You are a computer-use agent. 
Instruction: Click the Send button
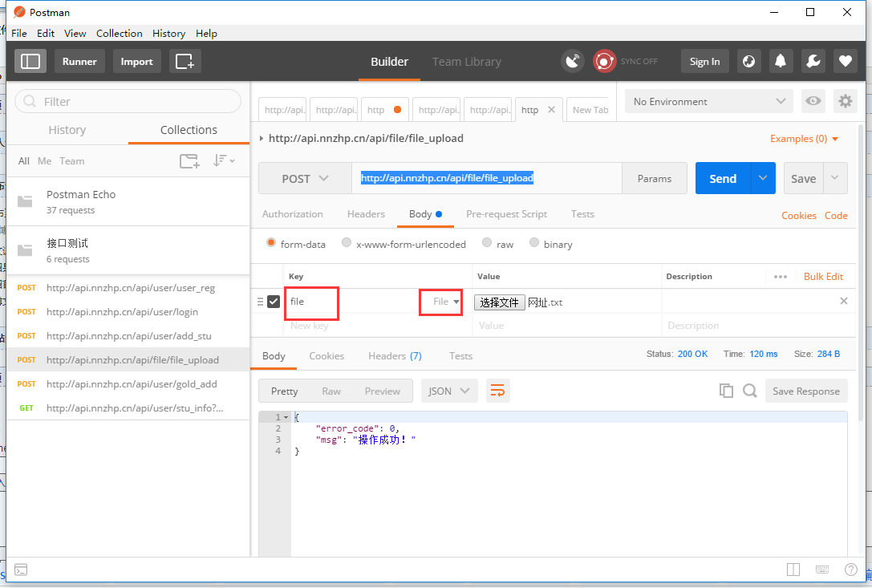point(723,179)
